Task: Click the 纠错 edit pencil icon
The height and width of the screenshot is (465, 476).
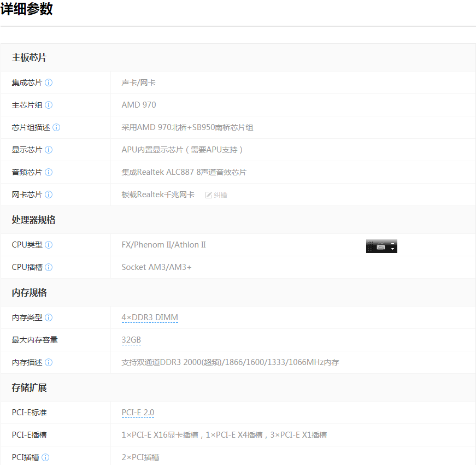Action: point(209,195)
